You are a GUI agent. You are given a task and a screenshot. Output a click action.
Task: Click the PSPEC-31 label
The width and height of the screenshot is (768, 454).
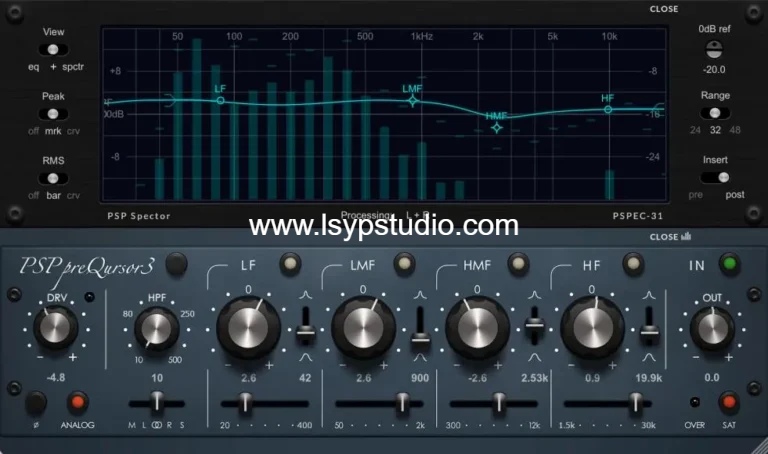click(637, 216)
